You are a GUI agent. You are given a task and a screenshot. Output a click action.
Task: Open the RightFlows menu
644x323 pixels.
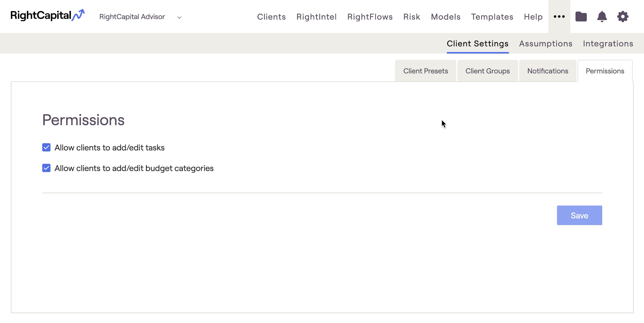point(370,17)
